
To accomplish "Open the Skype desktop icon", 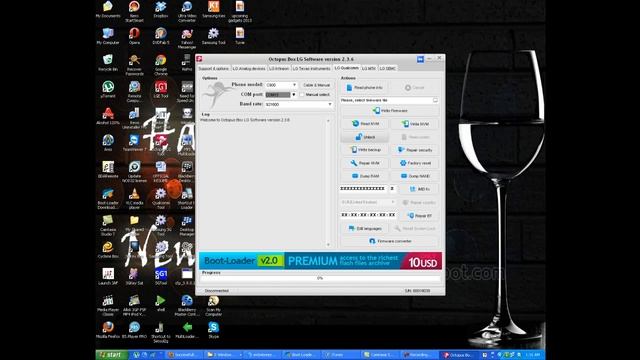I will (x=213, y=330).
